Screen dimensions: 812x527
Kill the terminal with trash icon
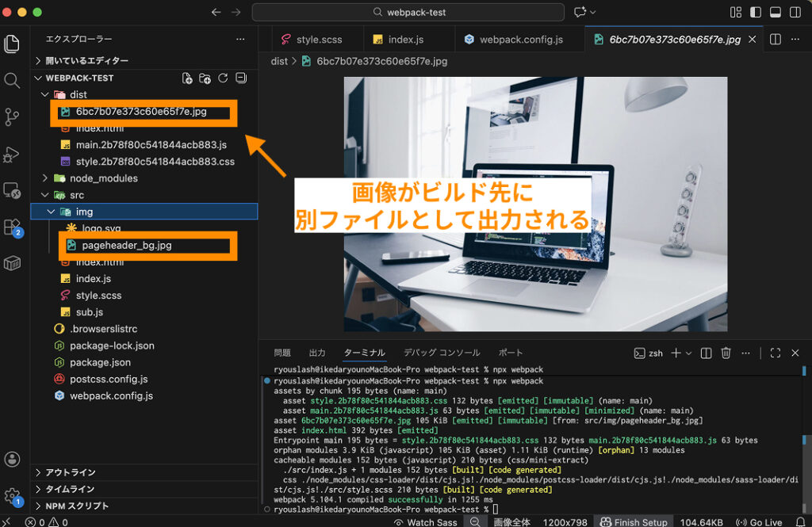pyautogui.click(x=726, y=353)
